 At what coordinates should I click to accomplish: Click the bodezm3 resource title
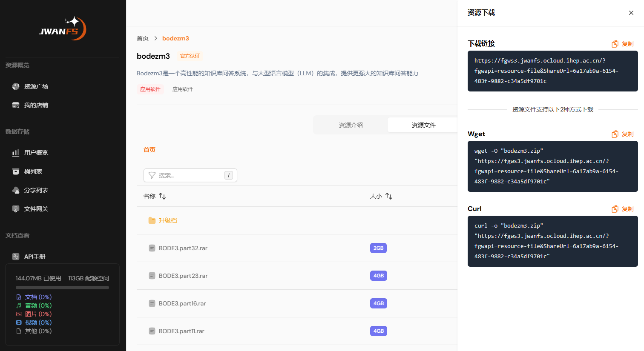(153, 56)
